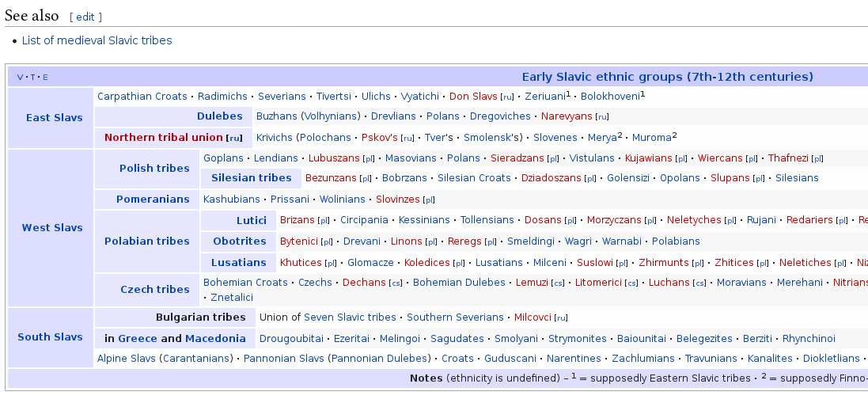Go to the South Slavs group heading

[x=50, y=337]
